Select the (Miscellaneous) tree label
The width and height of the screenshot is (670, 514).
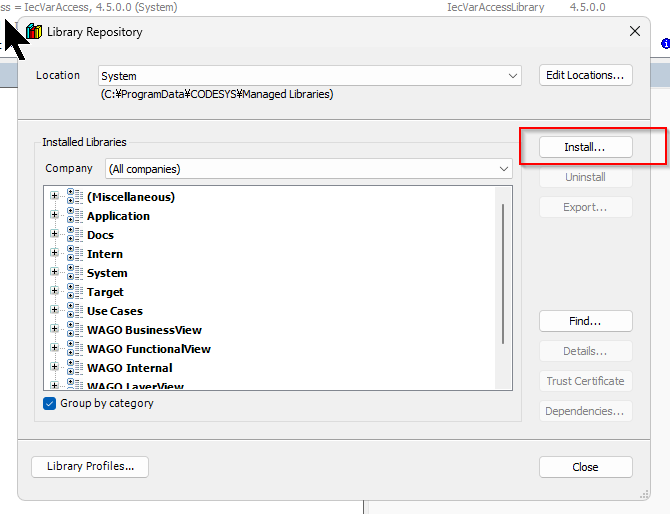tap(131, 197)
